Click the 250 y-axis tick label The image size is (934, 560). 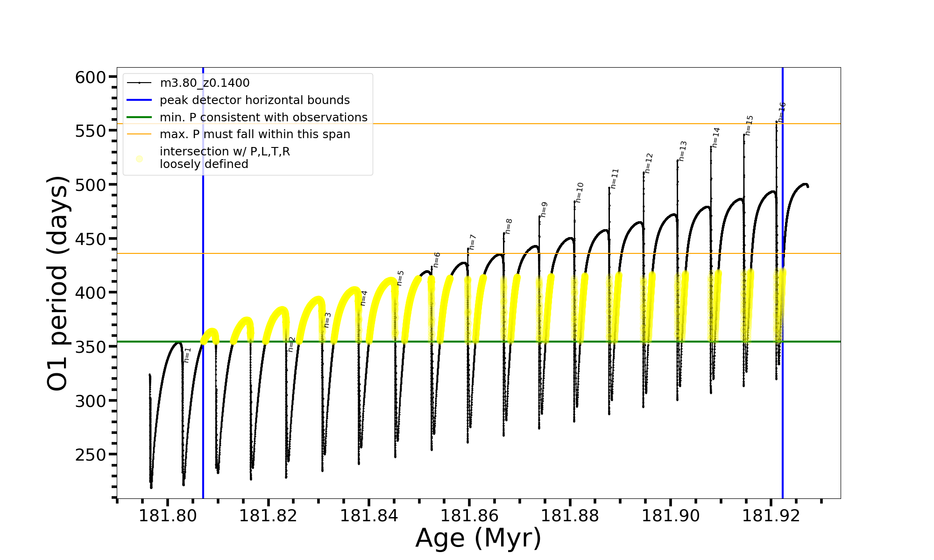[x=91, y=455]
